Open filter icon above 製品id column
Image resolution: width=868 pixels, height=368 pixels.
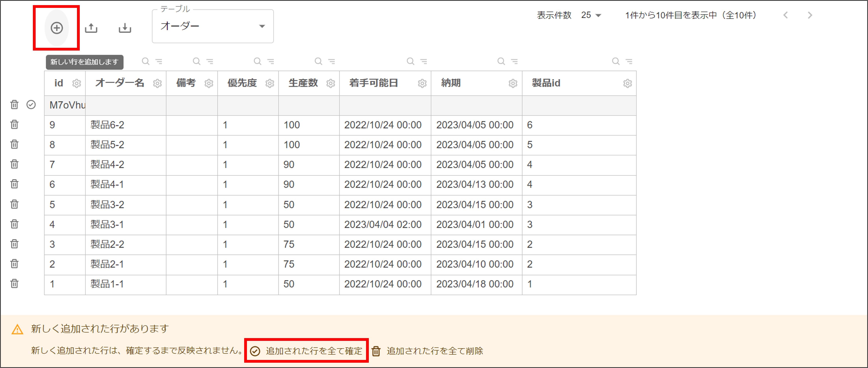(629, 61)
